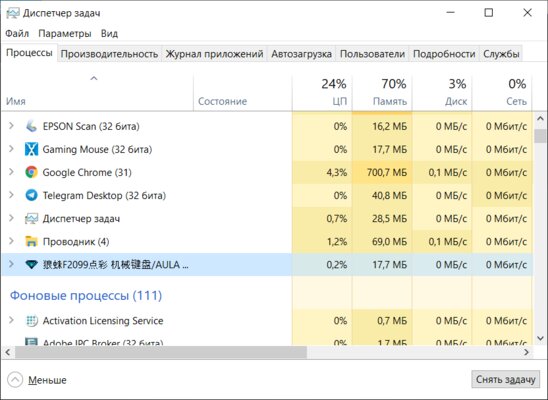The height and width of the screenshot is (400, 548).
Task: Click the Gaming Mouse app icon
Action: tap(31, 149)
